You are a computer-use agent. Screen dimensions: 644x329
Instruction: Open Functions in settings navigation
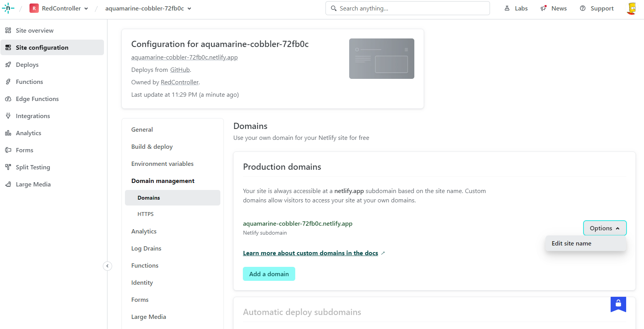145,266
